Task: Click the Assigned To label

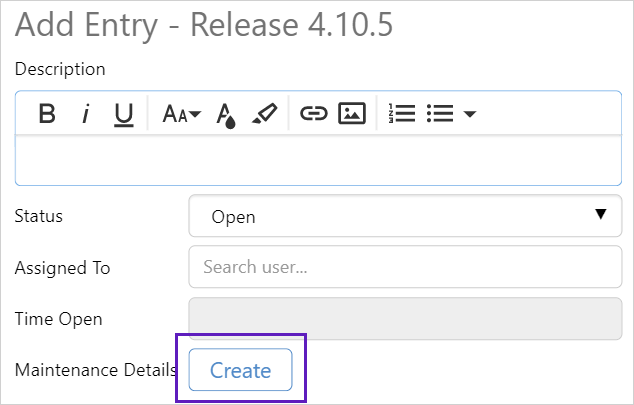Action: [62, 268]
